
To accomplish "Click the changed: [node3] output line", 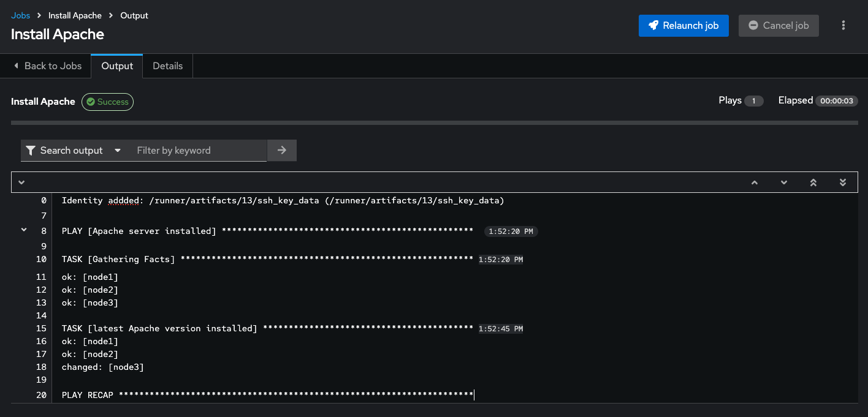I will [x=103, y=367].
